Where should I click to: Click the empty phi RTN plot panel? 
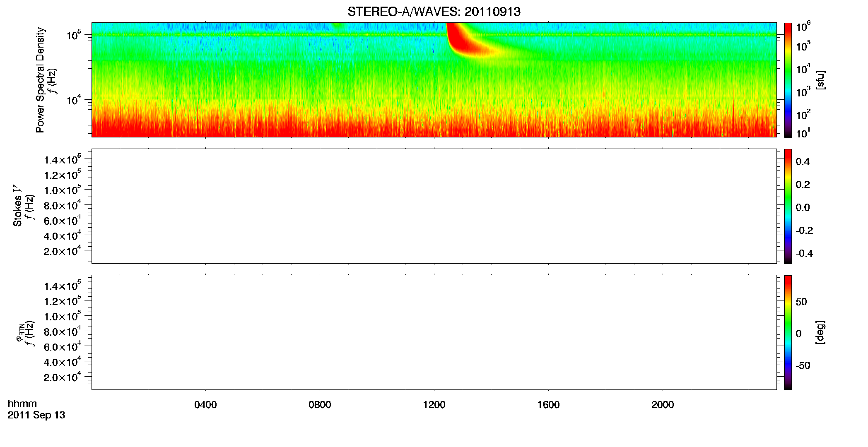click(x=434, y=332)
